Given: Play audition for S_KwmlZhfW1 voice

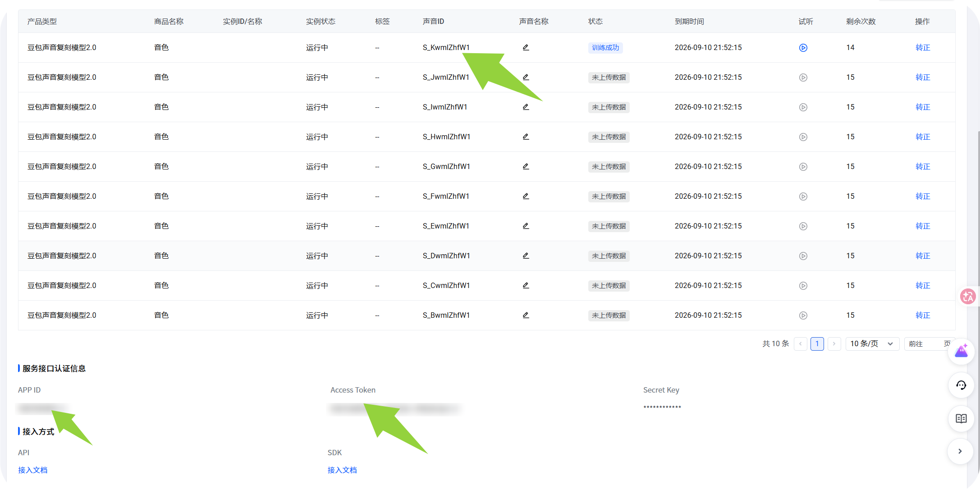Looking at the screenshot, I should pyautogui.click(x=803, y=48).
